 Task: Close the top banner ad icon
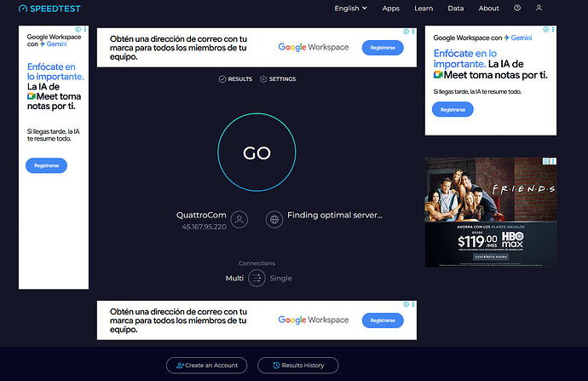coord(414,32)
